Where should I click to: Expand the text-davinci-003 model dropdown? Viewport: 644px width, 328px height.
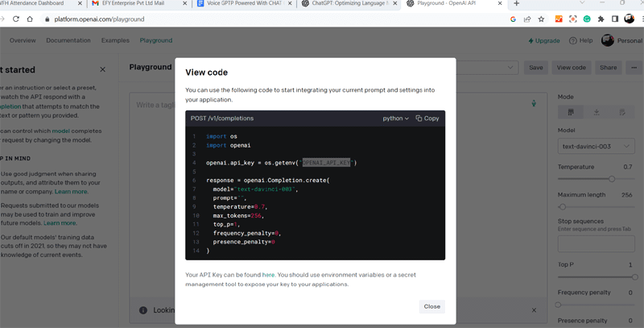coord(596,147)
